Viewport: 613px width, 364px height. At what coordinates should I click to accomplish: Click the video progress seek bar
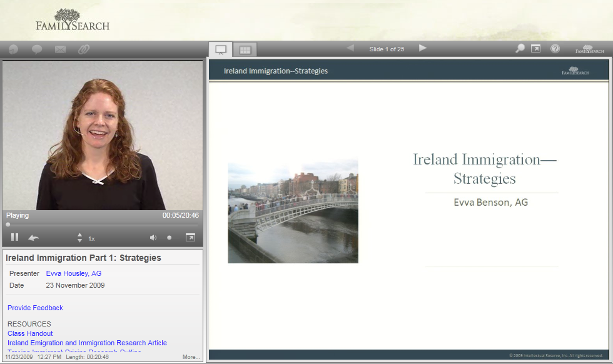[x=100, y=225]
